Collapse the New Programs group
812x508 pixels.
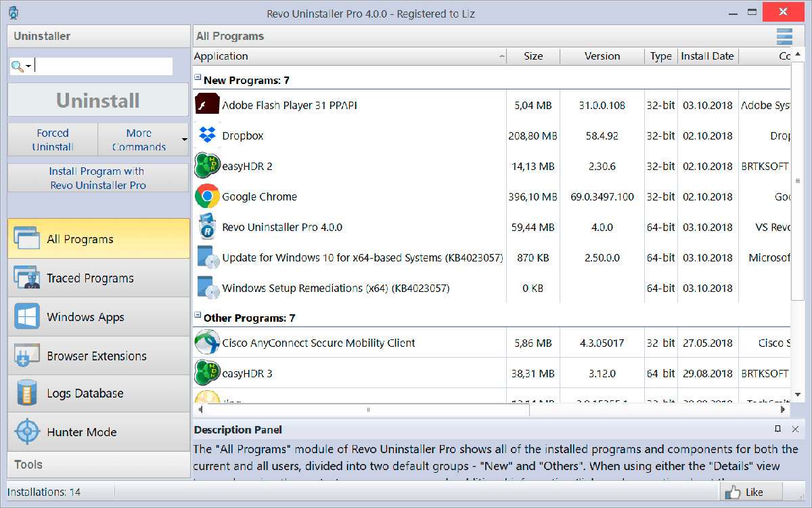pyautogui.click(x=198, y=79)
